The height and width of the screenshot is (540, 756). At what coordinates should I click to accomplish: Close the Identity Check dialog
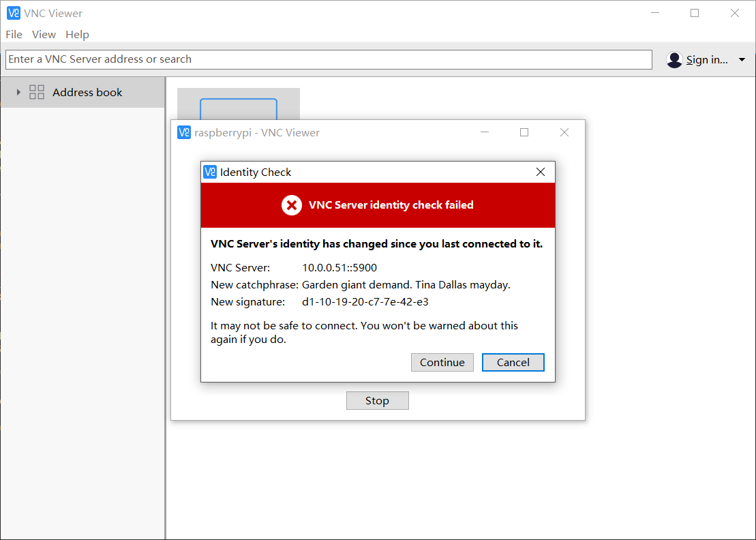coord(541,172)
